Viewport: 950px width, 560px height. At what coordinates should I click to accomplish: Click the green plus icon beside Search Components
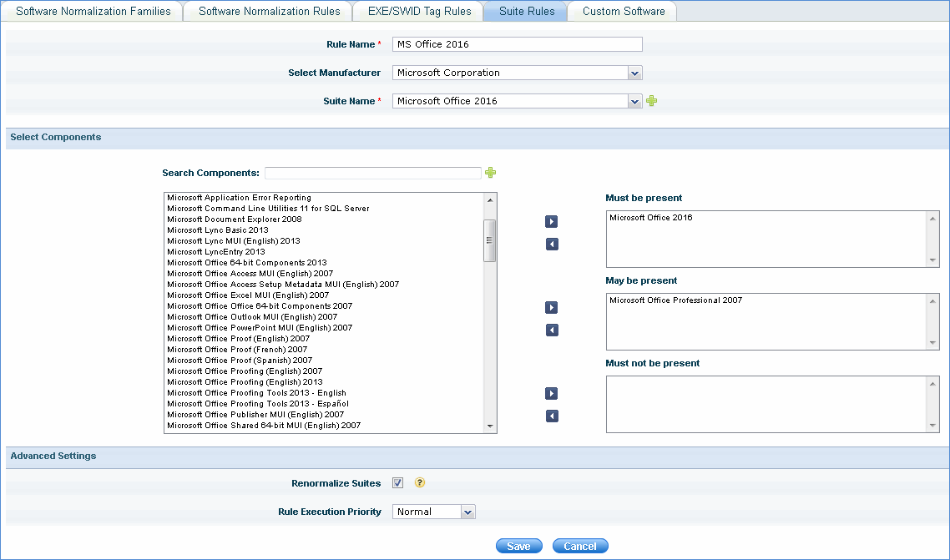click(491, 173)
